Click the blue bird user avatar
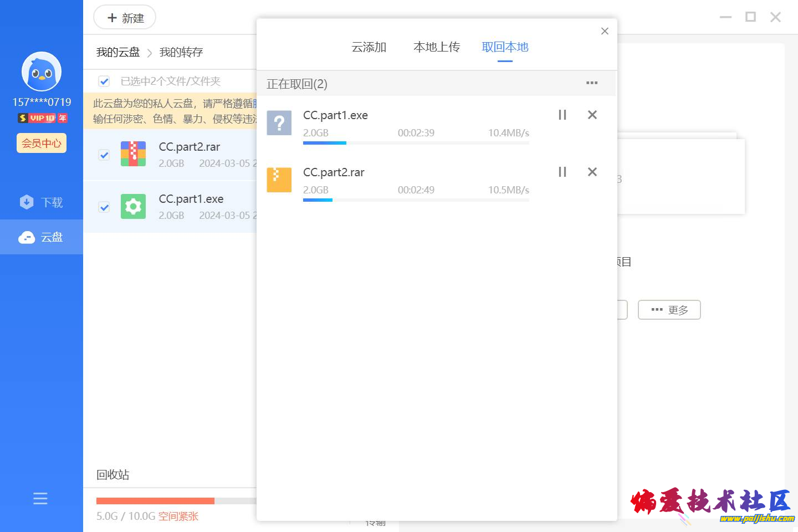798x532 pixels. (42, 71)
